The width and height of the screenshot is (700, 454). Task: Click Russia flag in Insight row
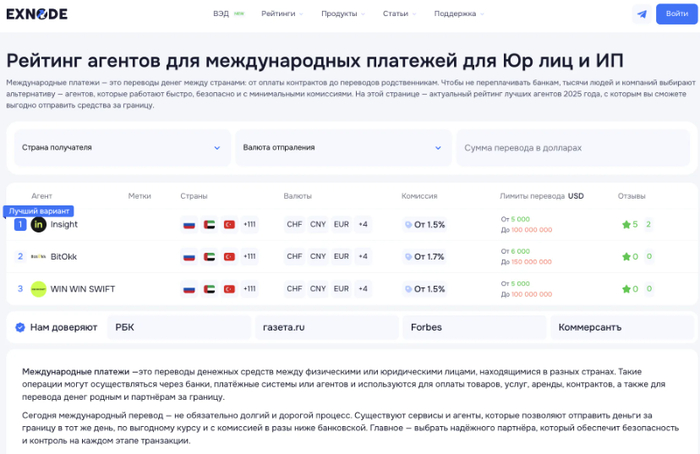pos(189,225)
